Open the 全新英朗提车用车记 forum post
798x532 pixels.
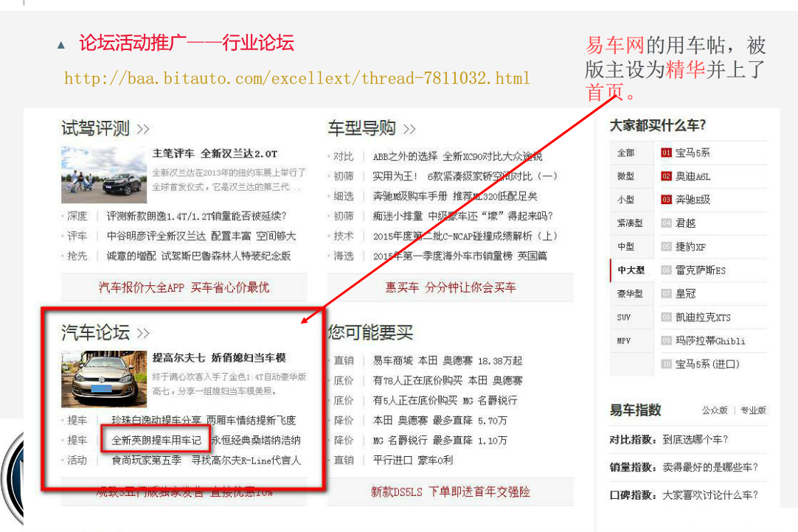(x=156, y=441)
